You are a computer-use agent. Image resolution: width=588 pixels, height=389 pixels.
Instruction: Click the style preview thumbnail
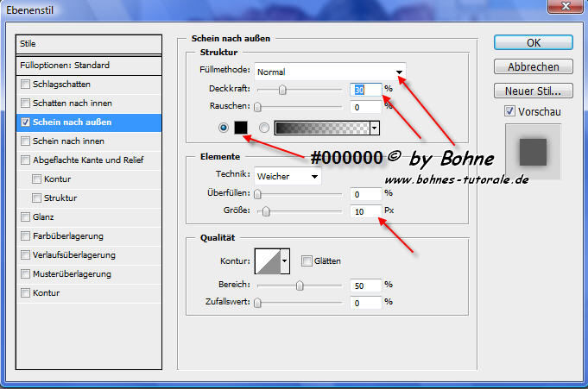532,152
